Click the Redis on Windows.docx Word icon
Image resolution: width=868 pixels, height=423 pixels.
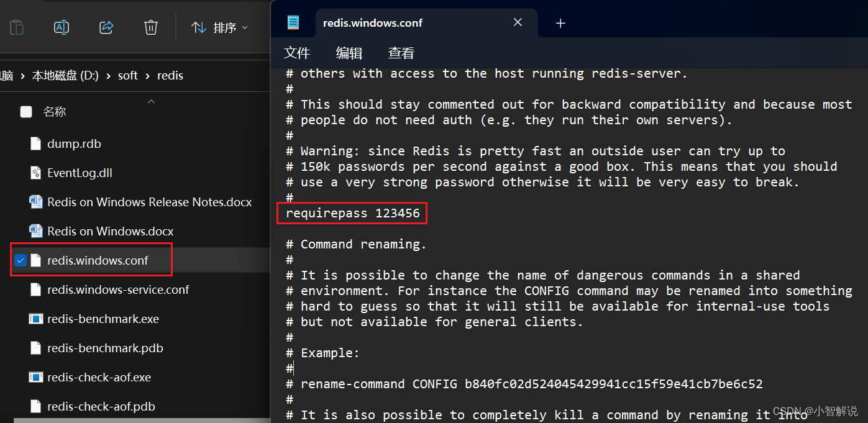point(35,230)
